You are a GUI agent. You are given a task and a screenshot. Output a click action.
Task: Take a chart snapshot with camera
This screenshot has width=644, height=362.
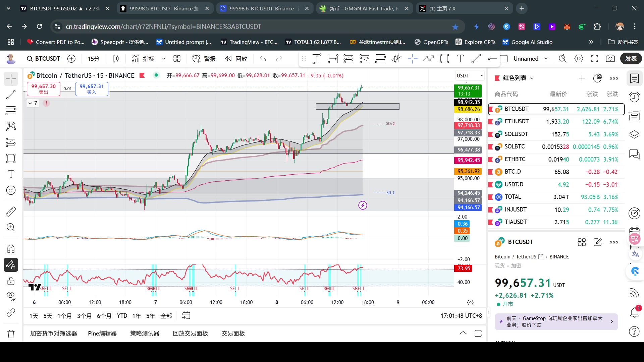tap(610, 59)
